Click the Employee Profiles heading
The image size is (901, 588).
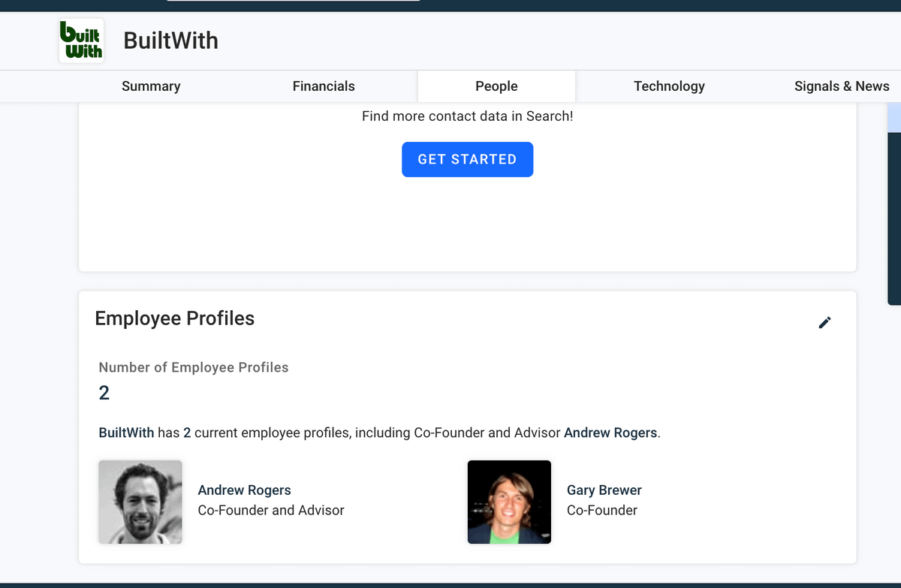(175, 318)
